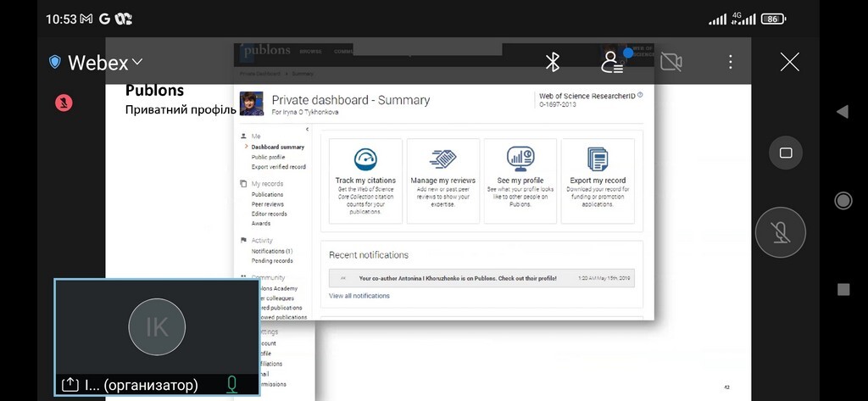Screen dimensions: 868x401
Task: Open View all notifications link
Action: click(359, 296)
